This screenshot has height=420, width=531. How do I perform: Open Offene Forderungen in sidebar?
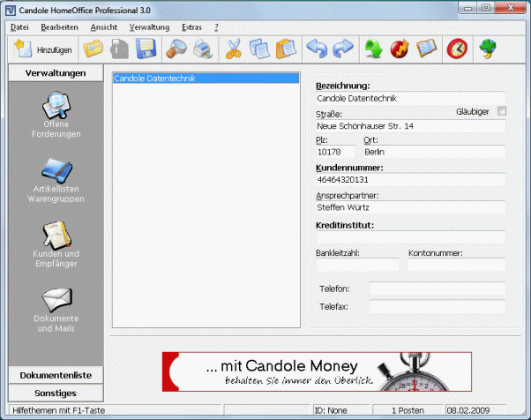(x=56, y=116)
